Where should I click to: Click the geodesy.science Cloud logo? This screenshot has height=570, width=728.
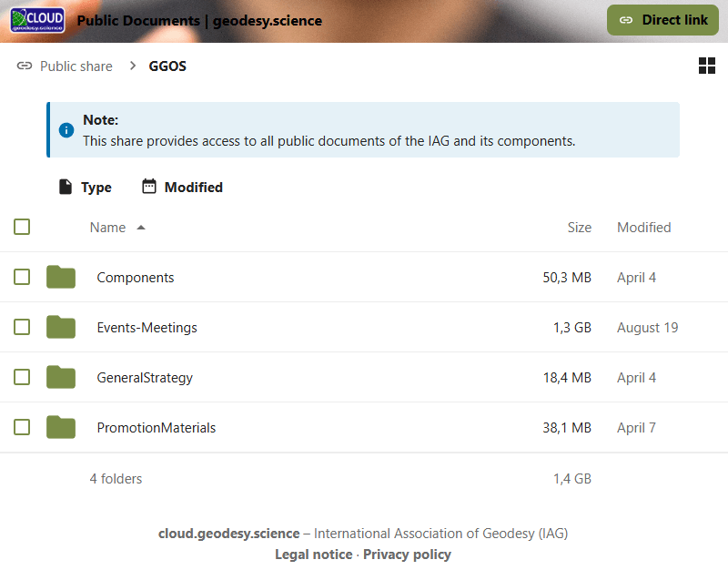(37, 20)
